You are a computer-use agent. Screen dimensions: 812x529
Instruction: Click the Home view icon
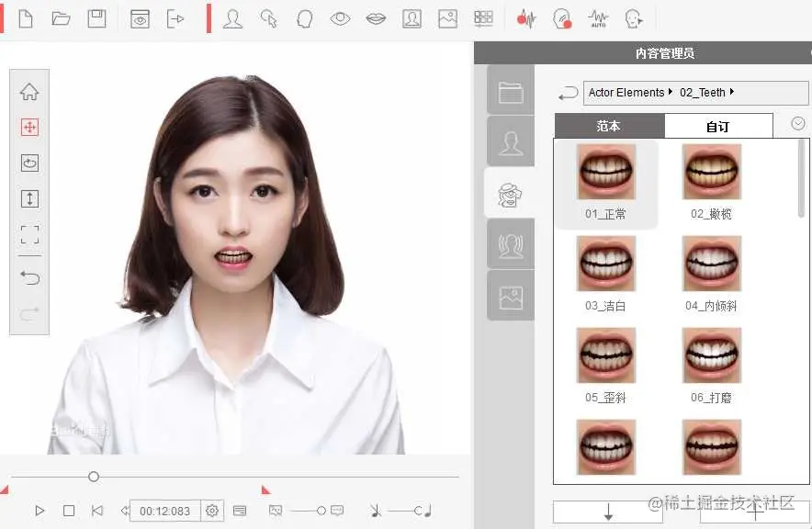(x=29, y=92)
